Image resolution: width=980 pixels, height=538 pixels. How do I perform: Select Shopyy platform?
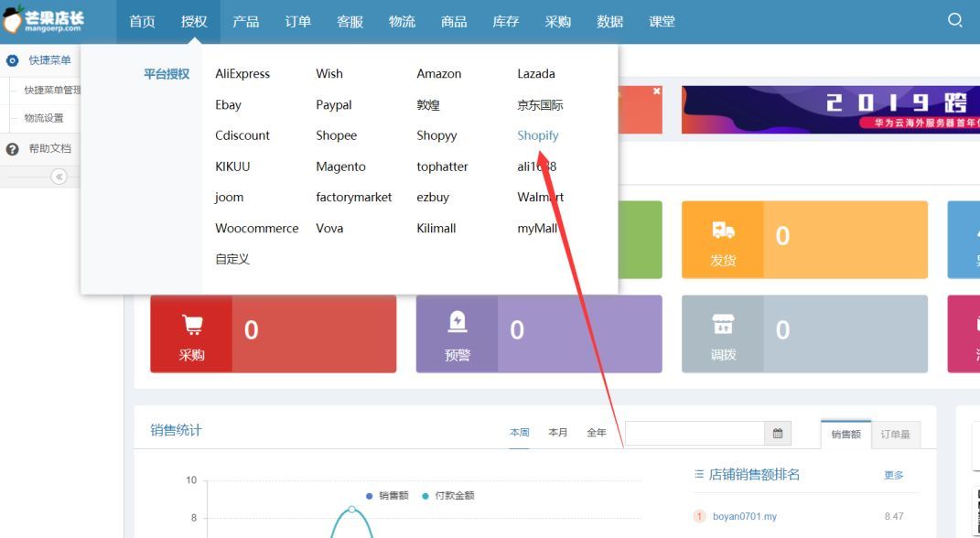click(x=436, y=135)
